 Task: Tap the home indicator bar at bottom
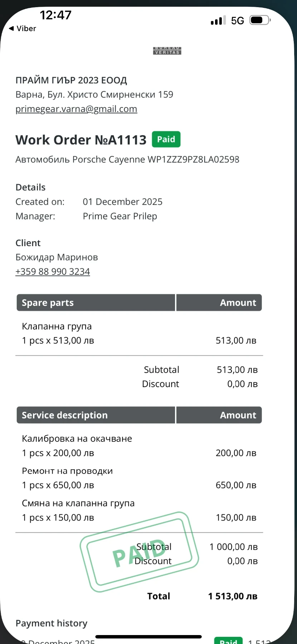tap(148, 637)
